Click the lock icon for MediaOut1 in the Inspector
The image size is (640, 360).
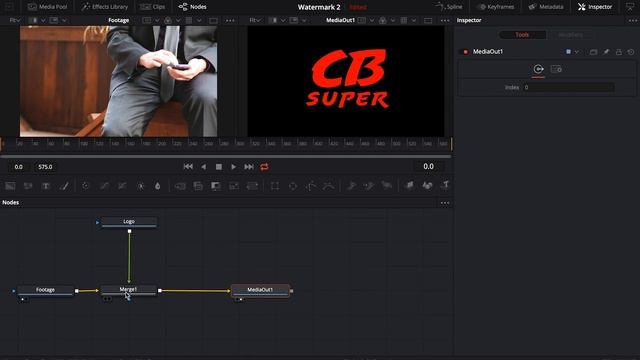(x=619, y=52)
